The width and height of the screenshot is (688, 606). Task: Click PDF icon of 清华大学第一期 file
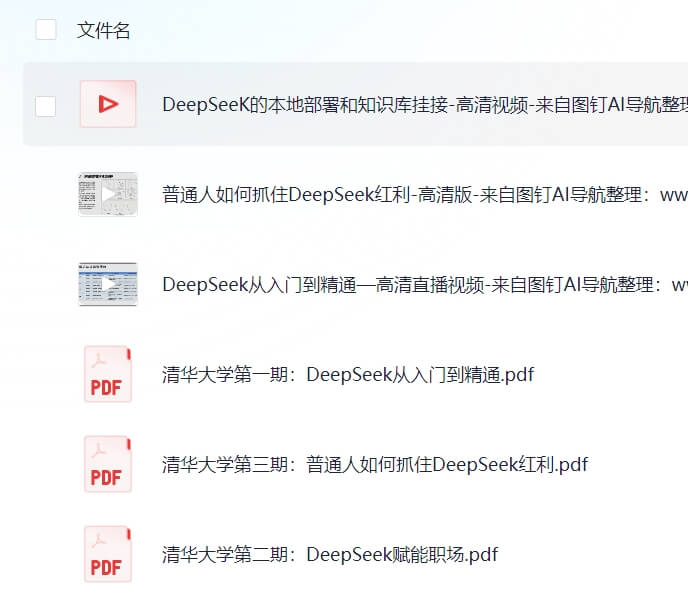[x=108, y=374]
